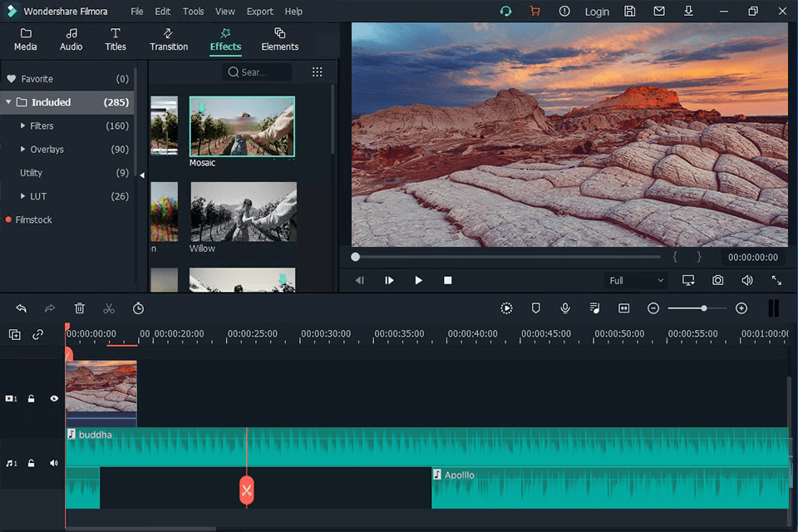Open the Media tab
This screenshot has width=798, height=532.
(26, 40)
